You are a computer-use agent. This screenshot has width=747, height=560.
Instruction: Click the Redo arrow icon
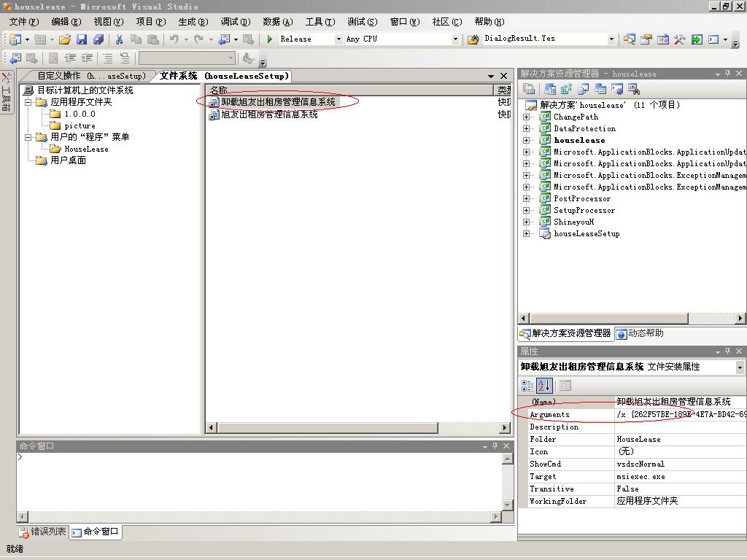(x=199, y=39)
